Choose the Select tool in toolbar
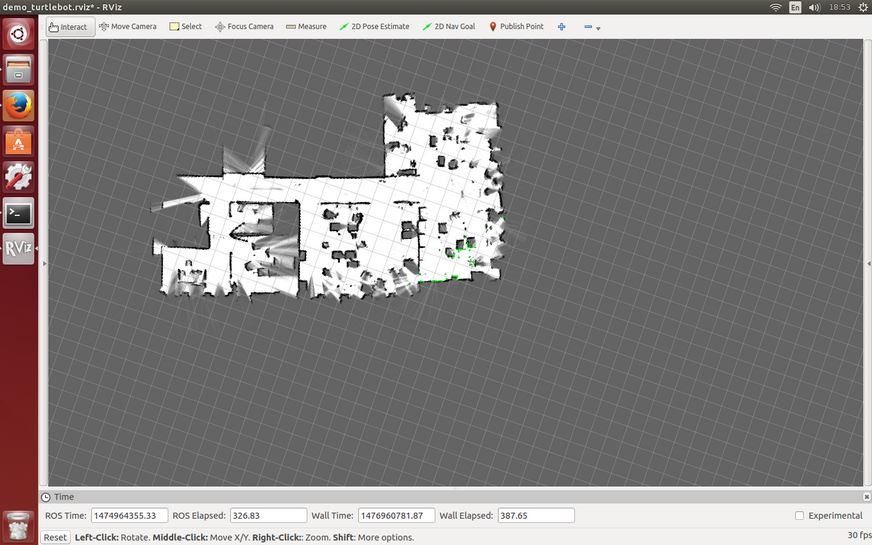 point(185,27)
